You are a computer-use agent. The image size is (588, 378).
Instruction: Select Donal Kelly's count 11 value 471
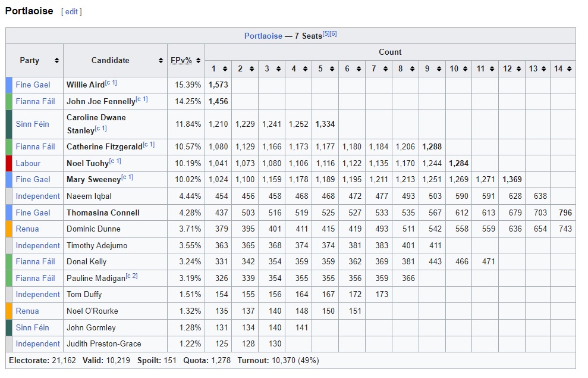488,262
